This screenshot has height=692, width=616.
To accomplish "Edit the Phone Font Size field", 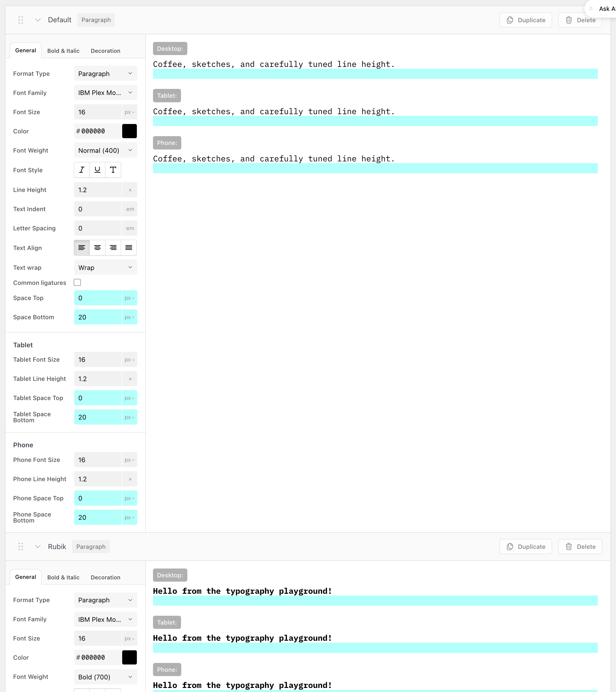I will point(98,460).
